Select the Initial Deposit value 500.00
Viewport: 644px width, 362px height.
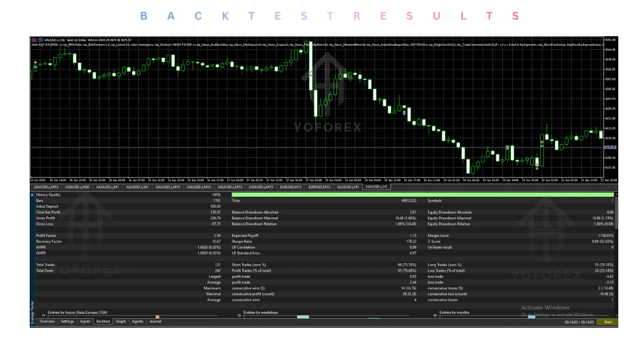pos(215,206)
